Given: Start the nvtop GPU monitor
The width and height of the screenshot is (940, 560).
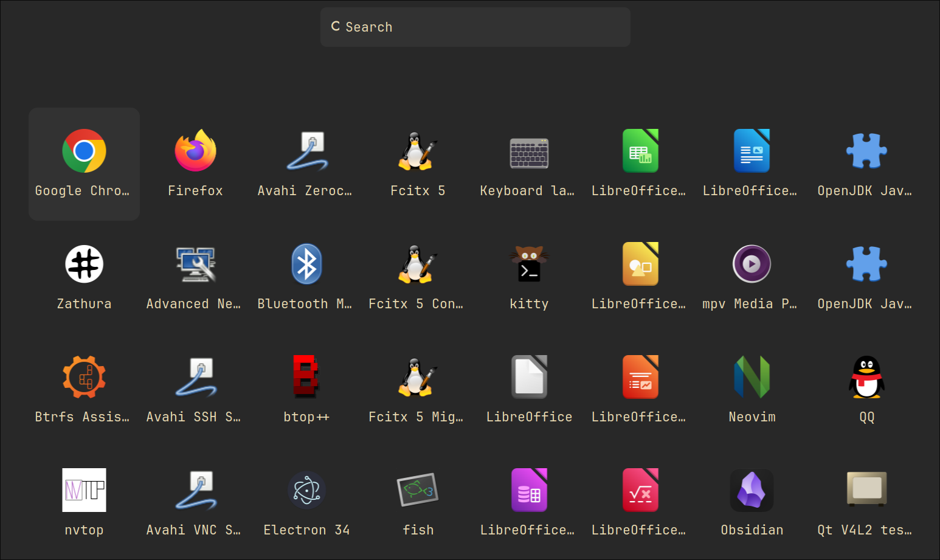Looking at the screenshot, I should coord(84,503).
